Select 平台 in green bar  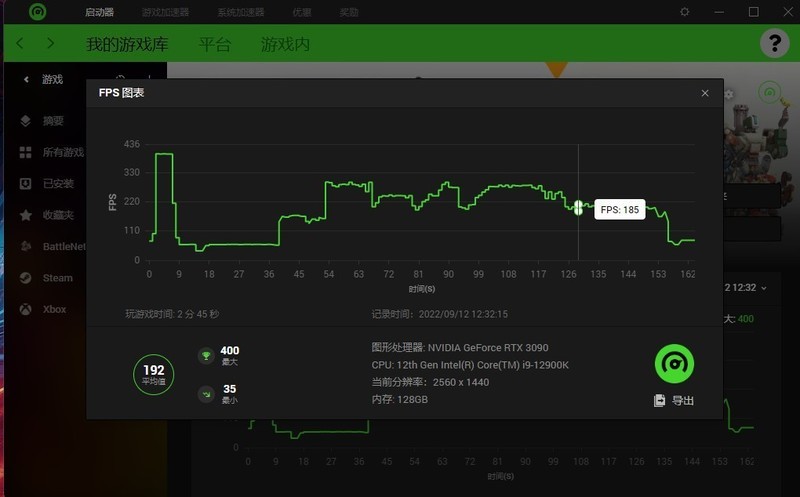click(x=215, y=44)
